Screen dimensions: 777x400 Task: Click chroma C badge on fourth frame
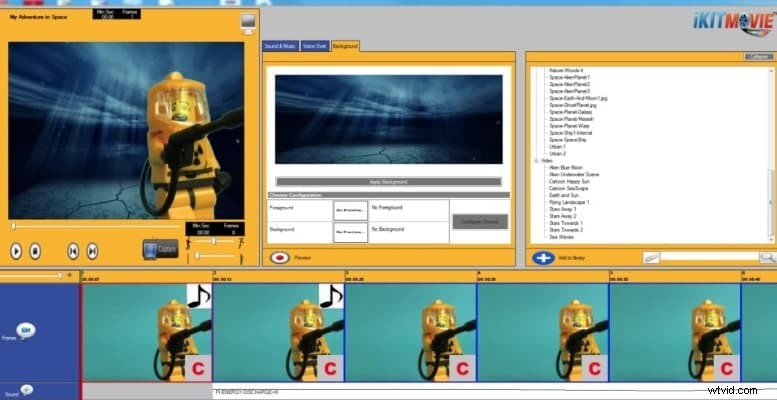[x=595, y=368]
